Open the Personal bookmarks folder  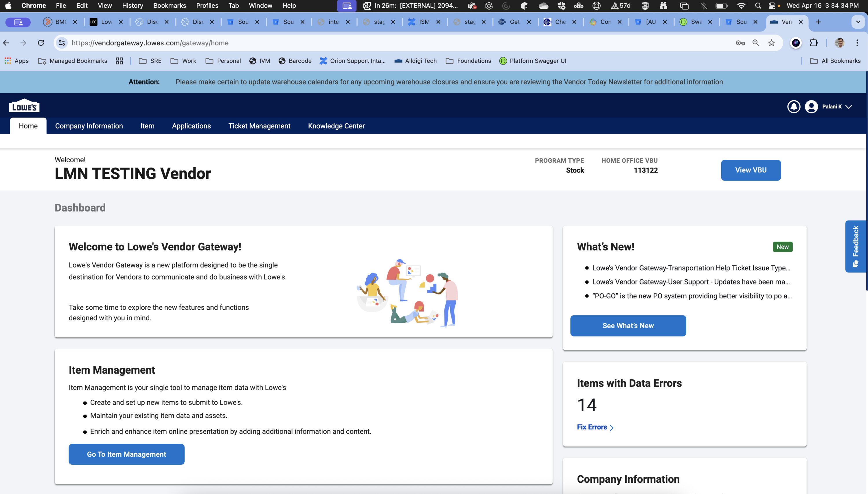point(223,61)
